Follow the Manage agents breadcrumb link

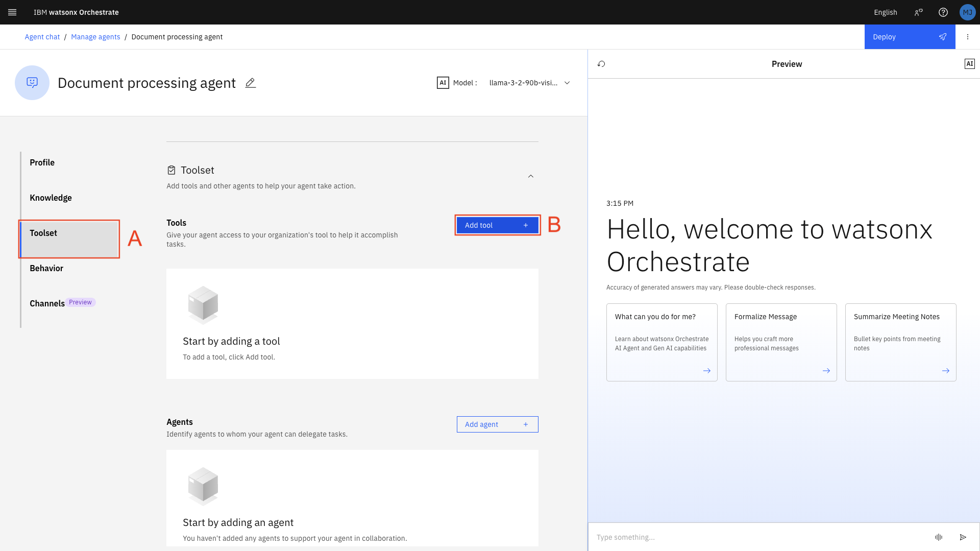[x=95, y=37]
